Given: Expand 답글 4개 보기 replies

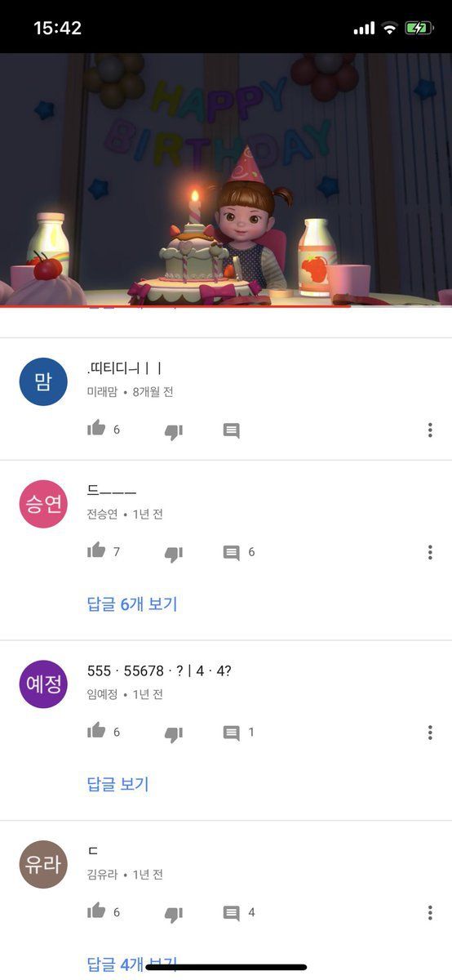Looking at the screenshot, I should click(x=132, y=964).
